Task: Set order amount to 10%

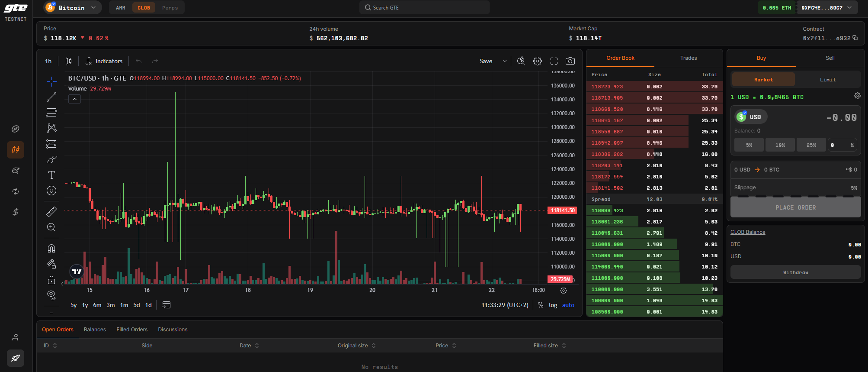Action: 780,145
